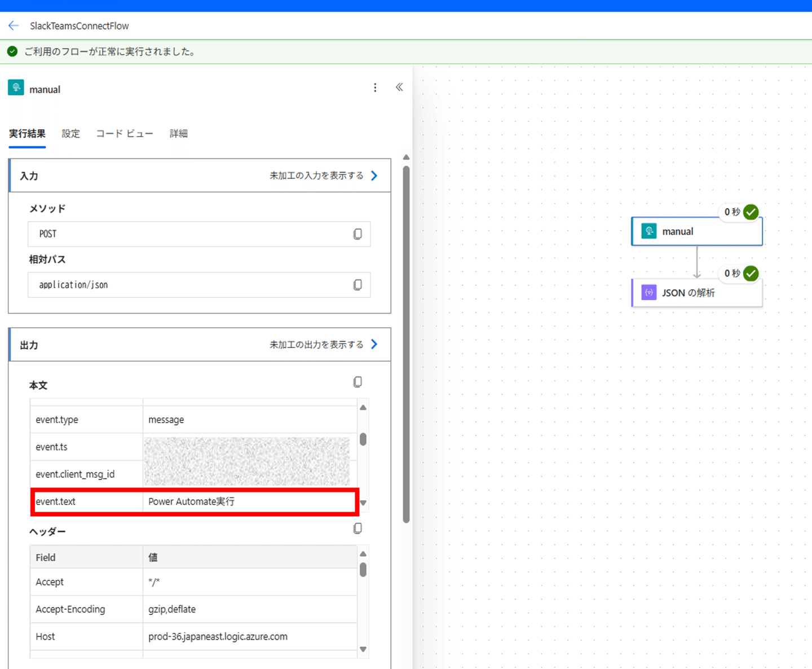
Task: Switch to the 詳細 tab
Action: (x=178, y=134)
